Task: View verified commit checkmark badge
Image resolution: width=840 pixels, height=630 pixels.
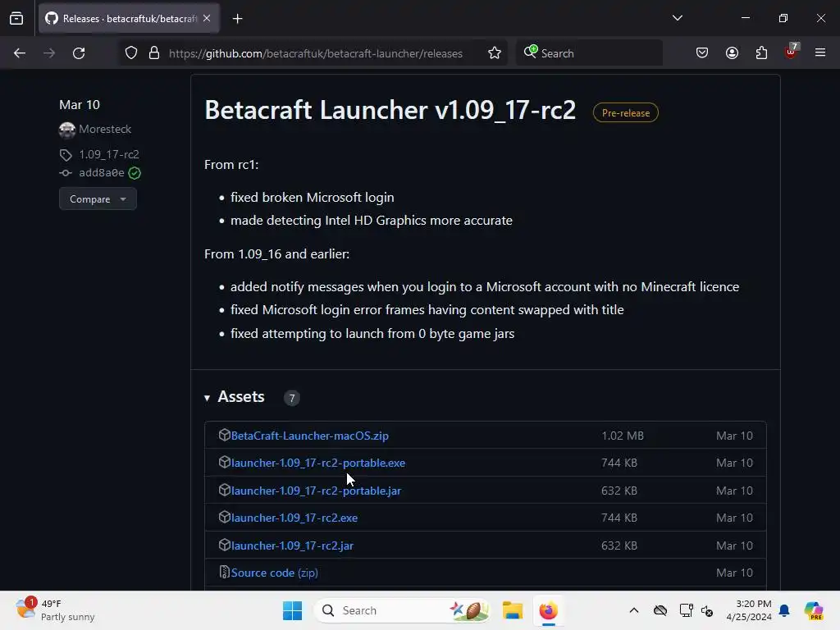Action: click(x=135, y=173)
